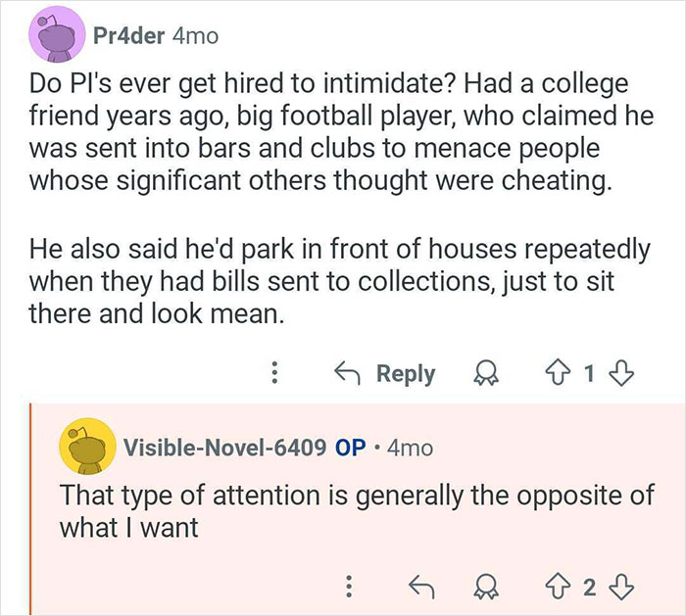
Task: Open the three-dot menu on Pr4der's comment
Action: 275,374
